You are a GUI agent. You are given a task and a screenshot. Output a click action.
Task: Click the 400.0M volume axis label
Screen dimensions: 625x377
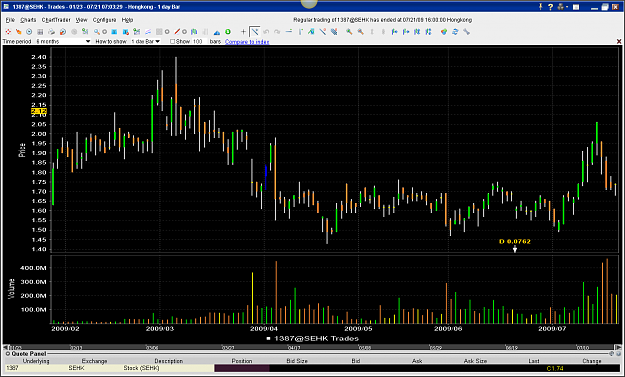click(x=33, y=268)
